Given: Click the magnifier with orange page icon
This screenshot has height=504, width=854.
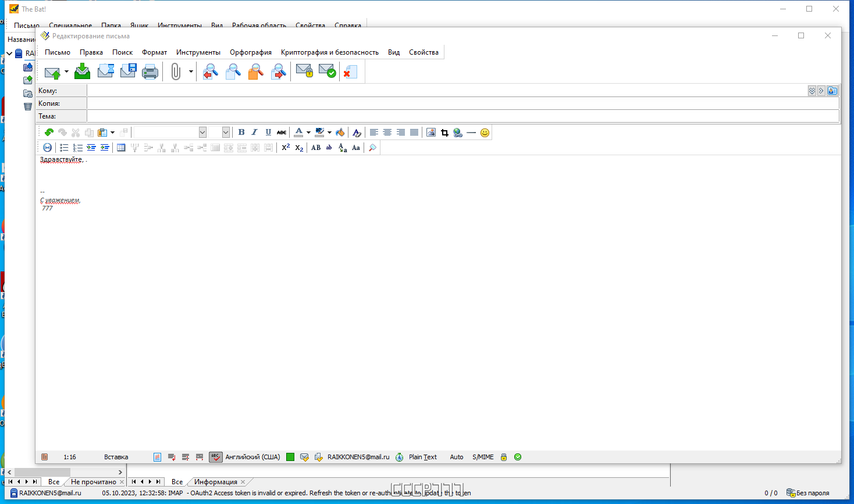Looking at the screenshot, I should (255, 72).
